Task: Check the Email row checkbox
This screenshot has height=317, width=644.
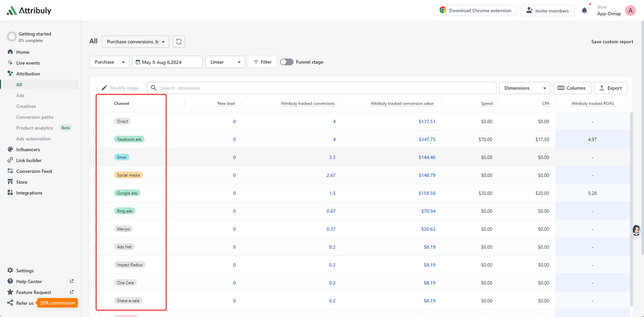Action: pos(99,157)
